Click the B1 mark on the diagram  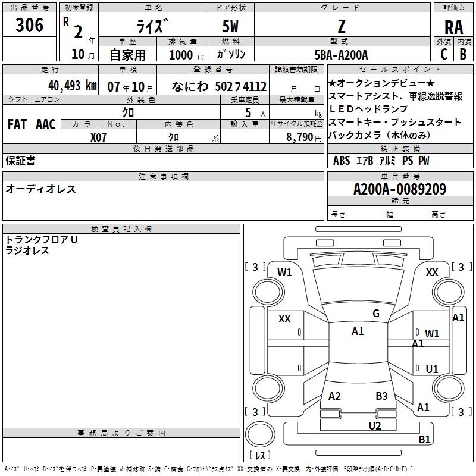(424, 439)
